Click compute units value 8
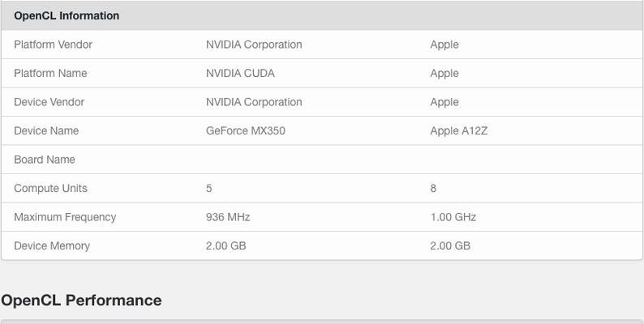Screen dimensions: 644x324 pos(433,188)
